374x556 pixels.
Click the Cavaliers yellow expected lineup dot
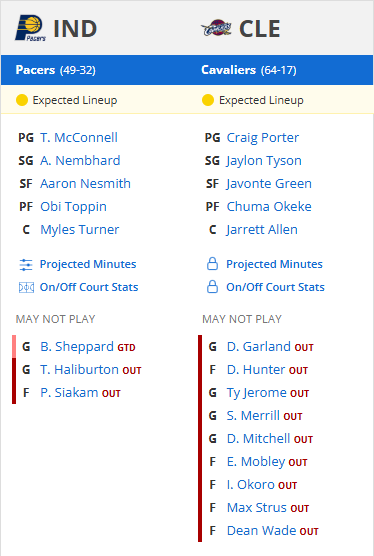tap(208, 100)
